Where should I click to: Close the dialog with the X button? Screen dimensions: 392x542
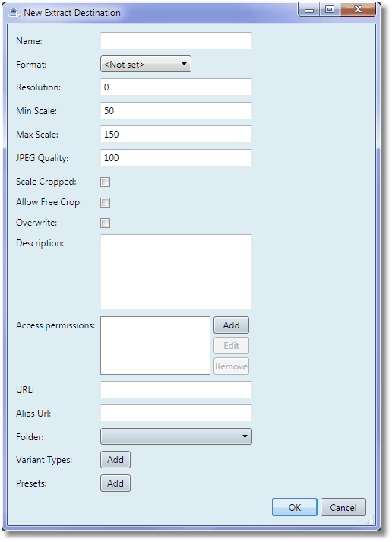click(x=358, y=10)
